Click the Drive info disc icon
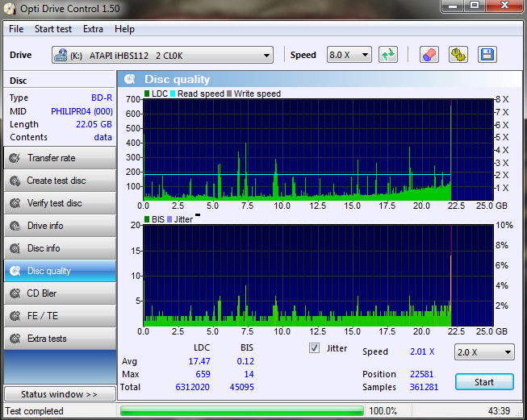This screenshot has height=420, width=527. coord(15,226)
